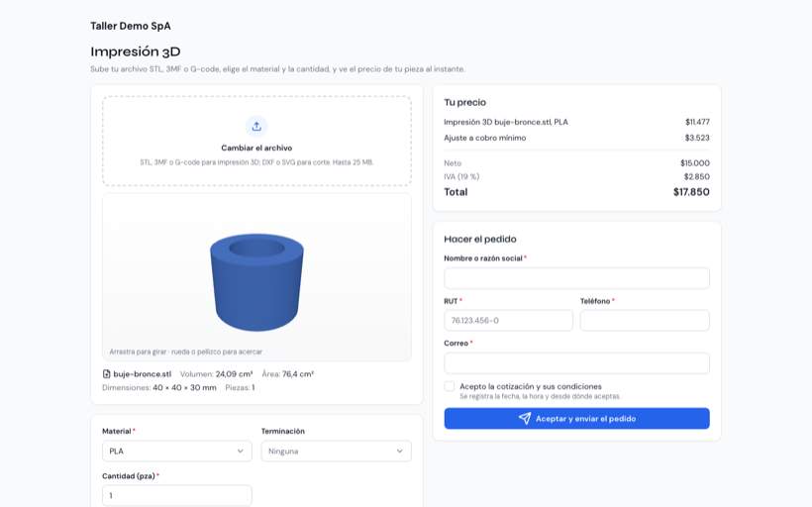Screen dimensions: 812x507
Task: Click the 'Piezas: 1' text
Action: click(240, 387)
